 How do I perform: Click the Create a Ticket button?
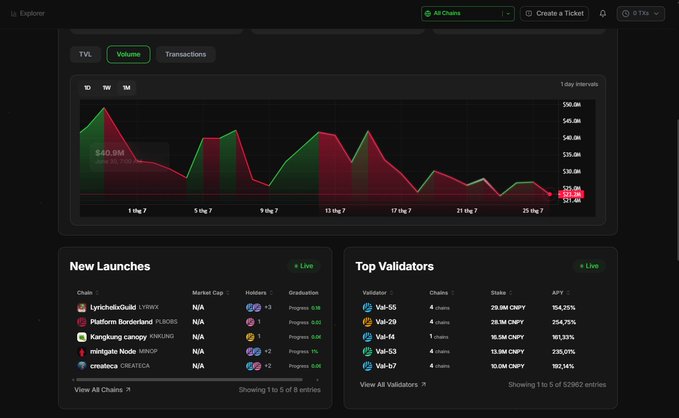pyautogui.click(x=554, y=13)
